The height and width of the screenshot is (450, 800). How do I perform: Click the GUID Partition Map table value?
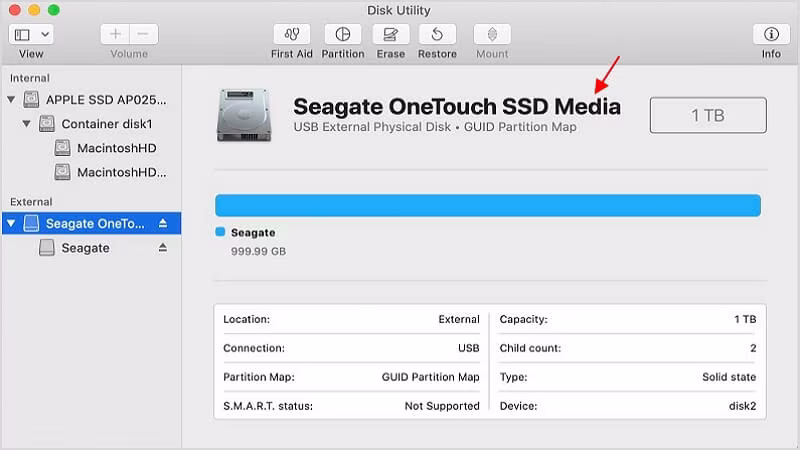(x=430, y=377)
